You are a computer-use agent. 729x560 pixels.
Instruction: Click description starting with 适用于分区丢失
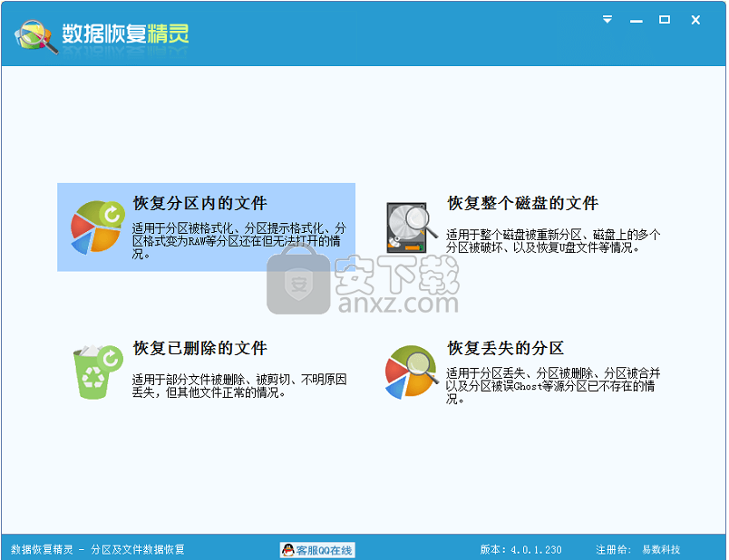point(553,386)
